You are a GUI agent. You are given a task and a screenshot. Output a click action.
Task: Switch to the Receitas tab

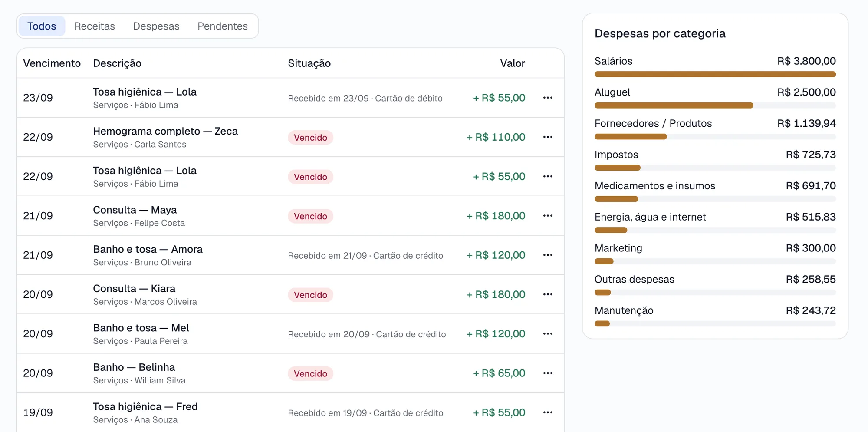[95, 26]
